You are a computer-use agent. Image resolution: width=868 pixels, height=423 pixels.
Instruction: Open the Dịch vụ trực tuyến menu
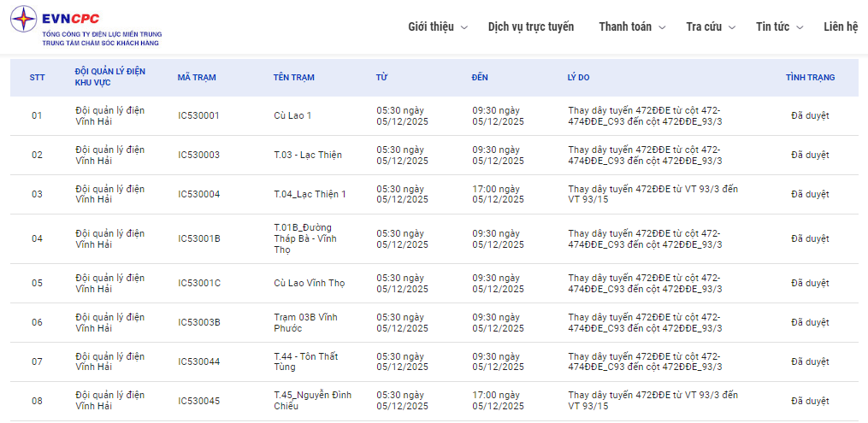(x=531, y=26)
